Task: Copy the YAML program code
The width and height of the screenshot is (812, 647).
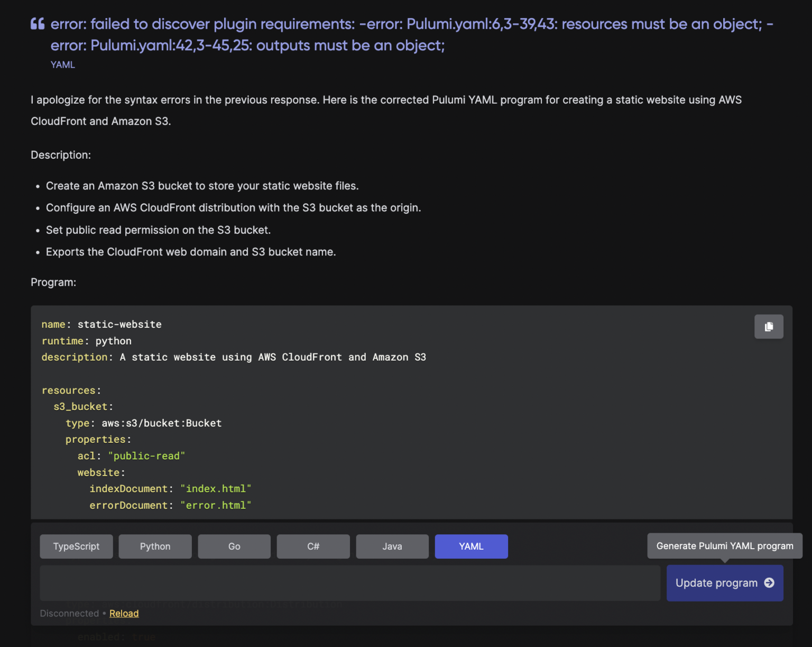Action: 769,326
